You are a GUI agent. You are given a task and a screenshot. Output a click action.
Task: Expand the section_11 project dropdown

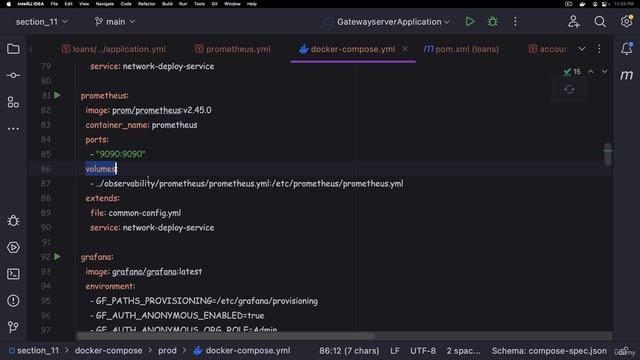pyautogui.click(x=41, y=22)
